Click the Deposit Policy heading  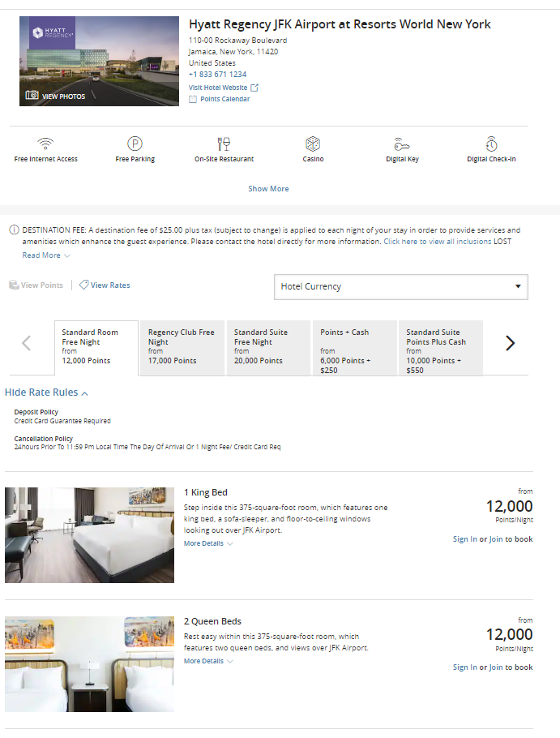[x=36, y=412]
